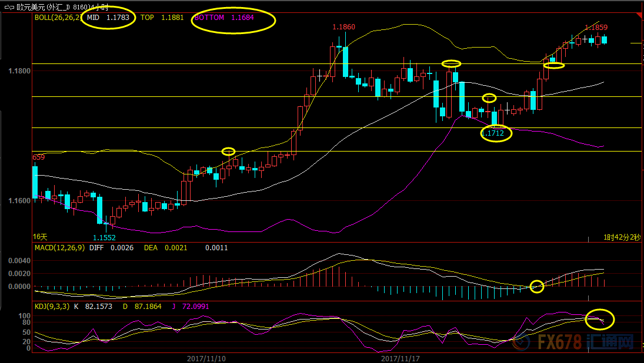This screenshot has width=644, height=363.
Task: Click the DEA value 0.0021
Action: [x=176, y=248]
